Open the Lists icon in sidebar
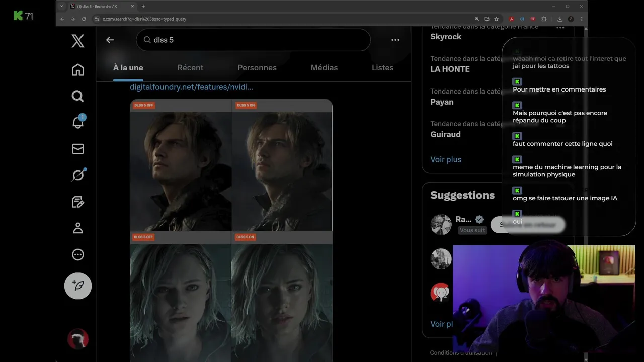Screen dimensions: 644x362 [78, 202]
